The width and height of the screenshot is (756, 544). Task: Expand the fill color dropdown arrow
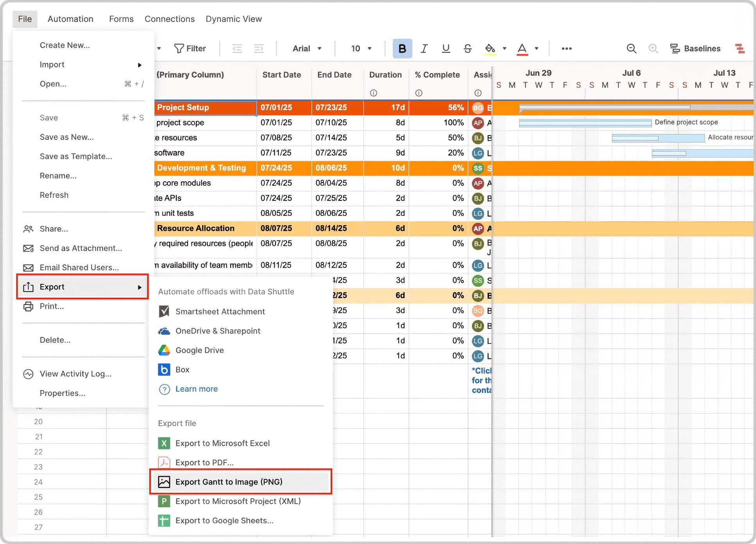[504, 48]
